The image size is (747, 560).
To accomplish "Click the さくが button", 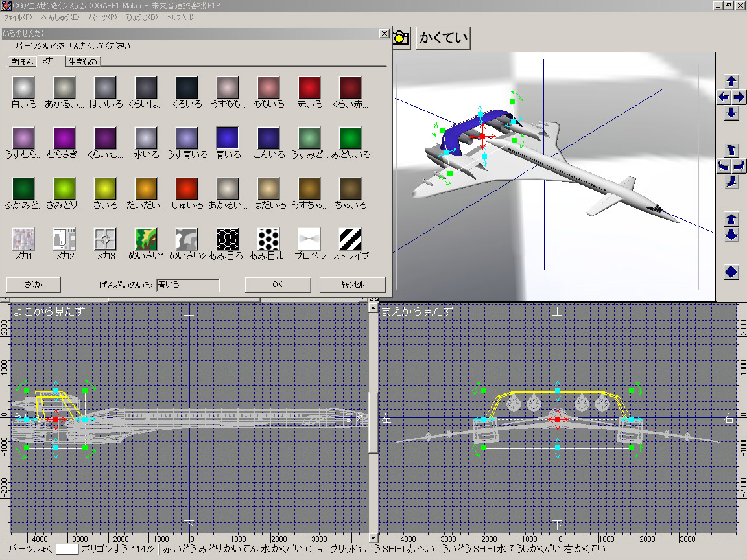I will 33,285.
